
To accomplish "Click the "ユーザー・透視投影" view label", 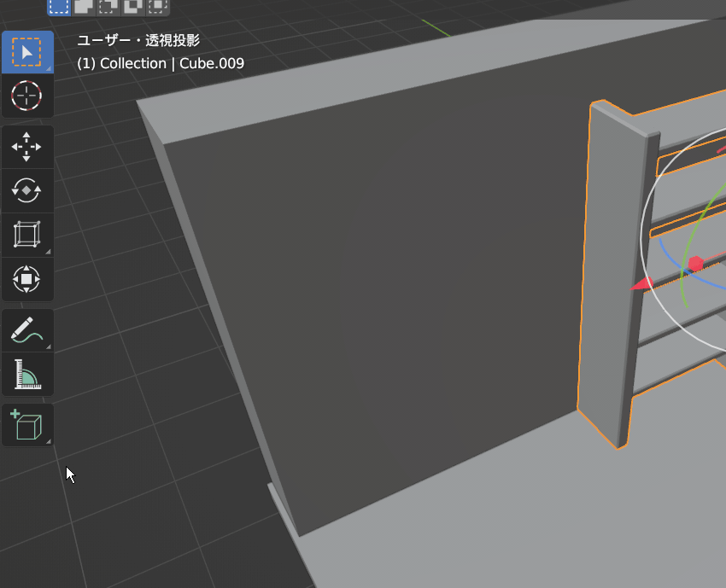I will tap(138, 40).
